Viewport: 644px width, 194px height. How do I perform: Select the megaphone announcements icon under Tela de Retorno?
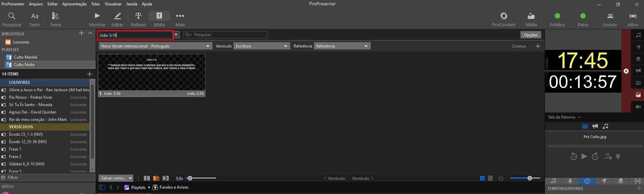point(595,126)
